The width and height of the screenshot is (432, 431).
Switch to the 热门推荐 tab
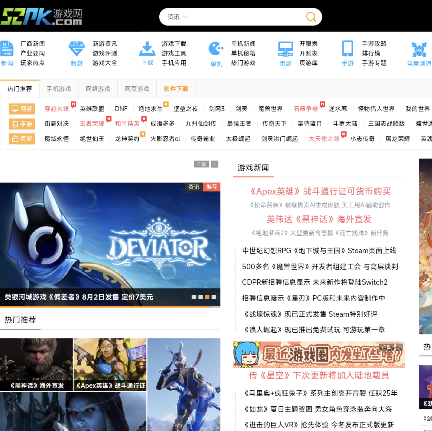pos(20,89)
